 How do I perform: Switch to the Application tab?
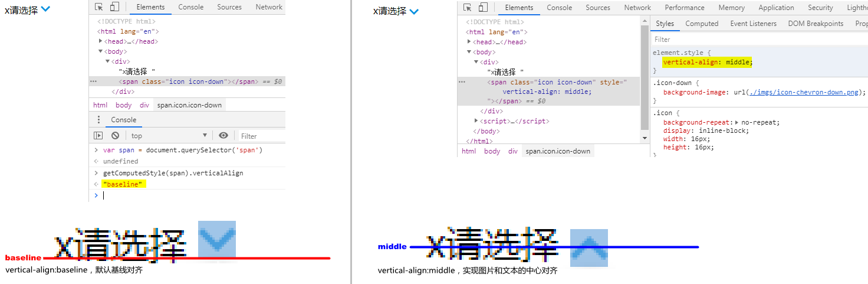pos(776,8)
